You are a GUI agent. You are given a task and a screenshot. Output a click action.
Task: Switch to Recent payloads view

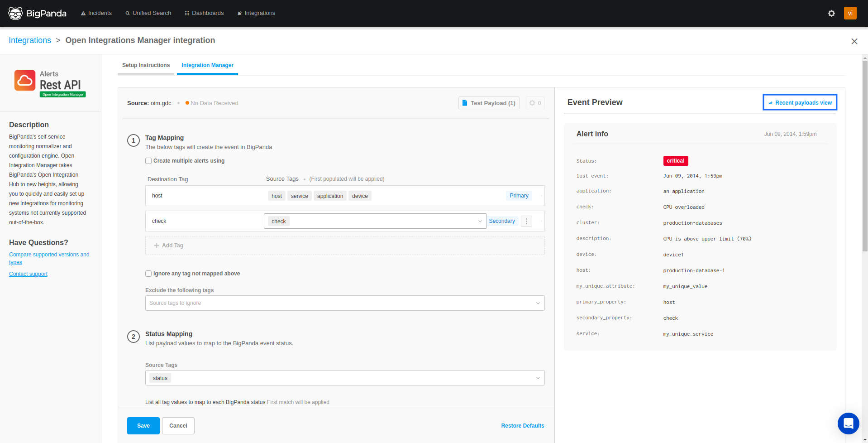[x=799, y=102]
